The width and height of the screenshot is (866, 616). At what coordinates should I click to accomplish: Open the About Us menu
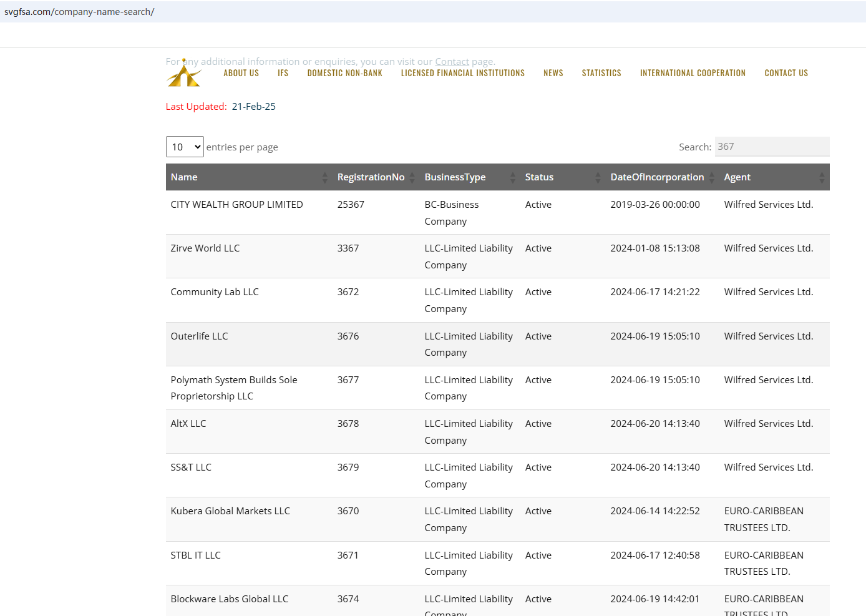pos(241,73)
